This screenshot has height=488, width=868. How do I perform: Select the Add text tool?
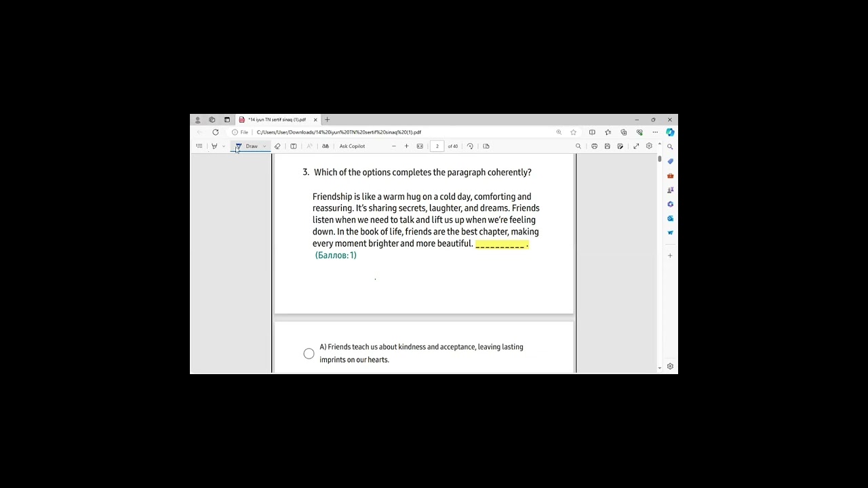pos(293,146)
